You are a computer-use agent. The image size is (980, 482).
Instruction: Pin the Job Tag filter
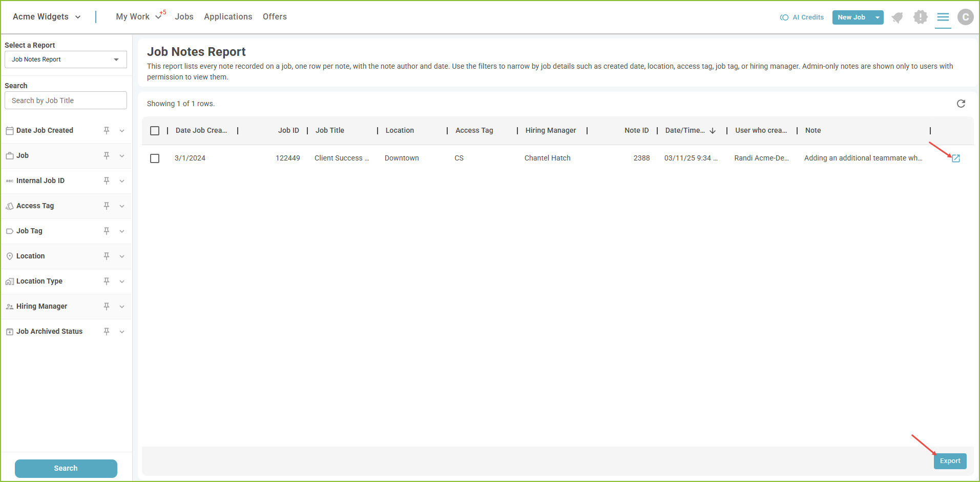pos(107,231)
